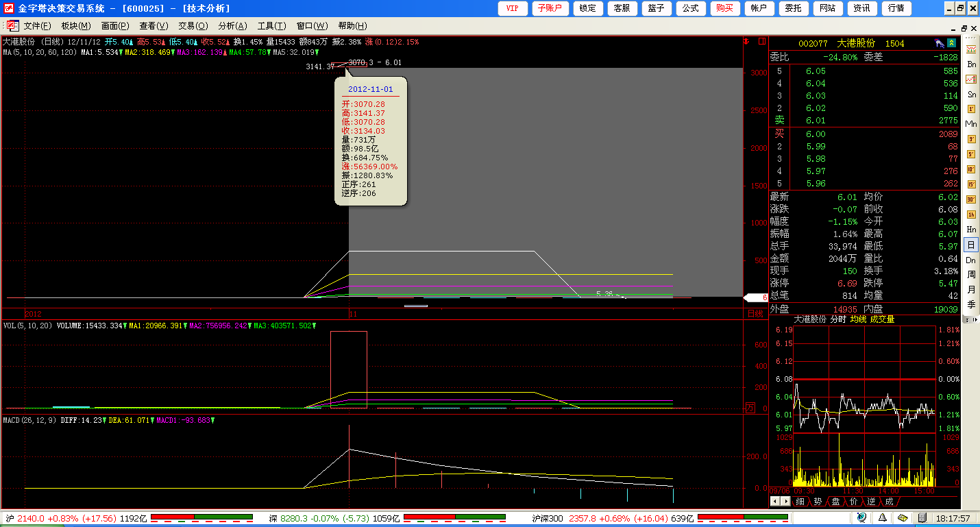Click the application logo icon left of 文件
This screenshot has height=527, width=980.
[x=12, y=25]
